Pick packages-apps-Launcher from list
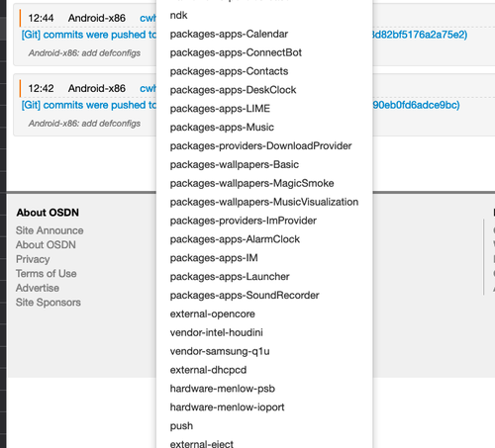The width and height of the screenshot is (495, 448). coord(264,276)
